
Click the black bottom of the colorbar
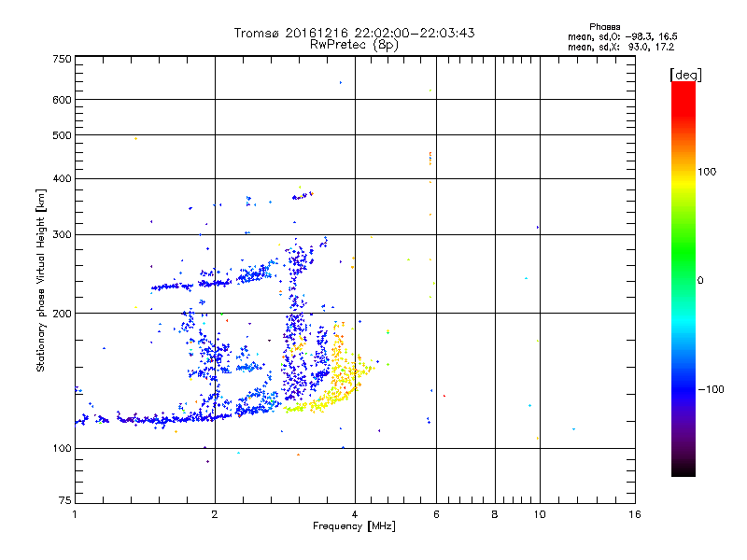(x=684, y=469)
